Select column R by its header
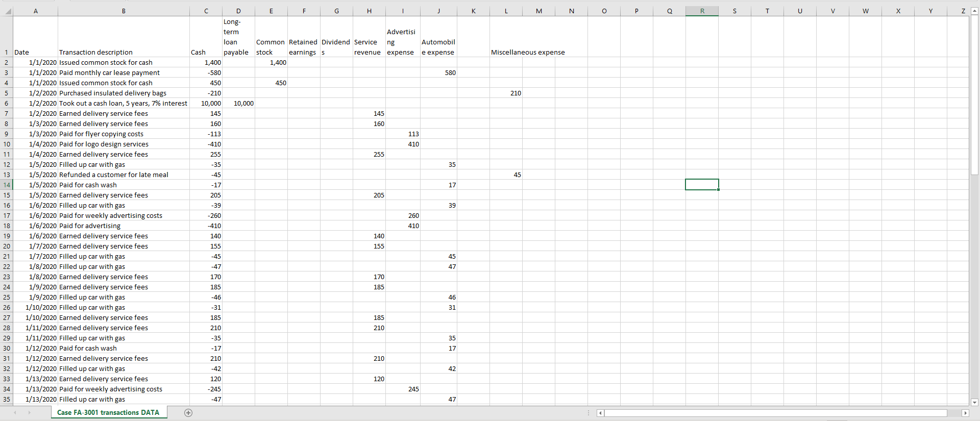Screen dimensions: 980x421 pos(702,11)
